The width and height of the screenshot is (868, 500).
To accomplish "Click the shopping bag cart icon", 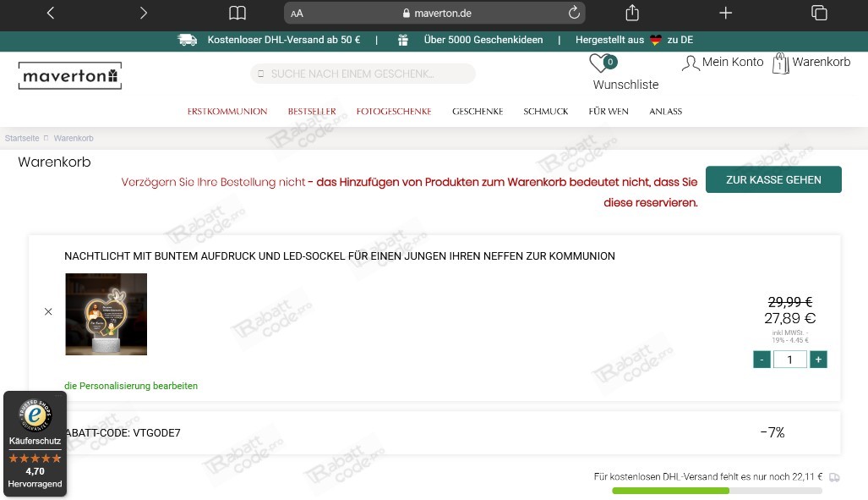I will pyautogui.click(x=781, y=63).
